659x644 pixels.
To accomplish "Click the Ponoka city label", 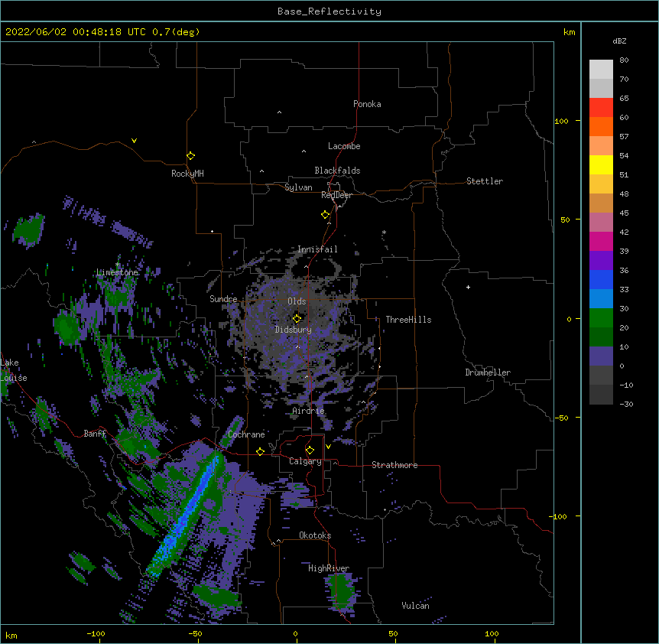I will click(x=367, y=104).
